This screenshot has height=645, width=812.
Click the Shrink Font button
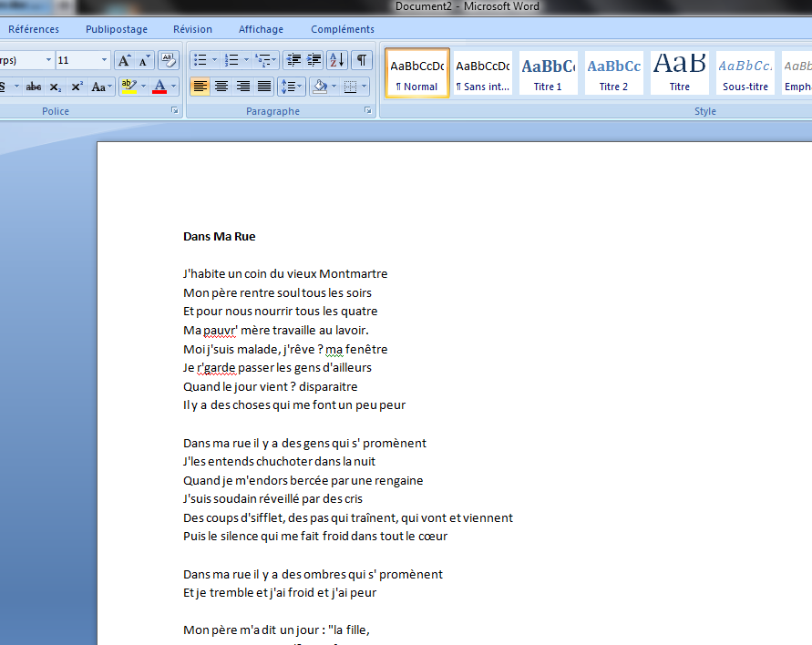(144, 60)
